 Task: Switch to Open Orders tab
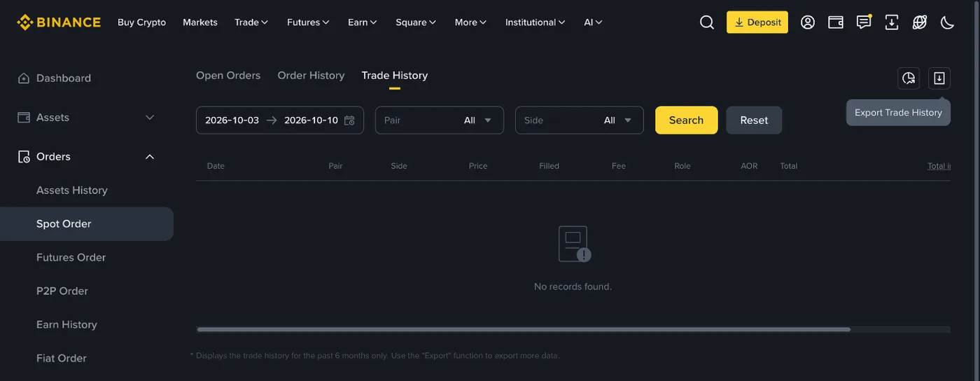click(228, 76)
